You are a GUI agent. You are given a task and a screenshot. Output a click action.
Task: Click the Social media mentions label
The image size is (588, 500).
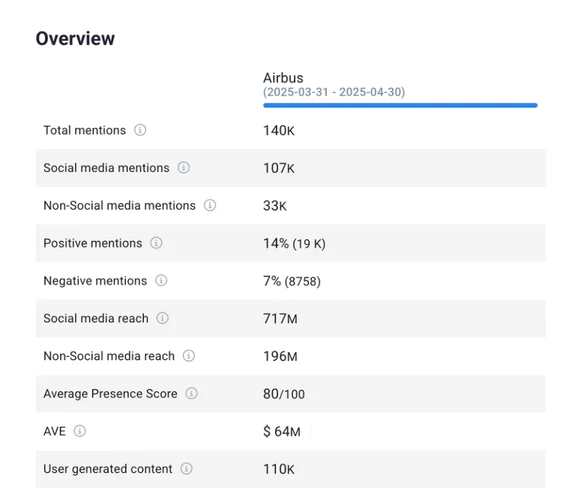[x=106, y=168]
